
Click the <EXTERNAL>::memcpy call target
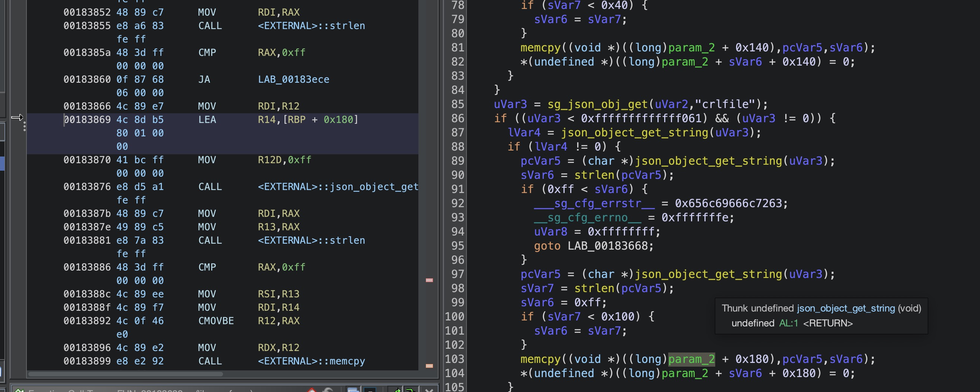tap(311, 361)
